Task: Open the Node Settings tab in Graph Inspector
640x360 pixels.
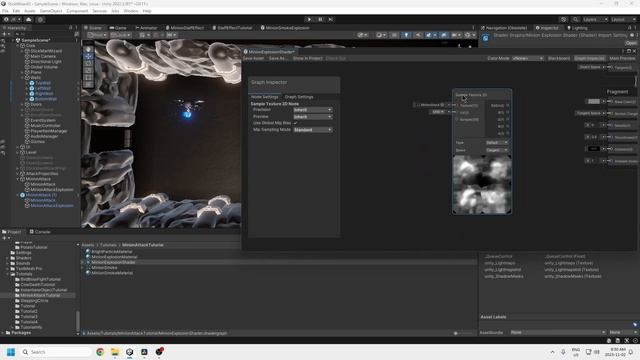Action: [x=264, y=97]
